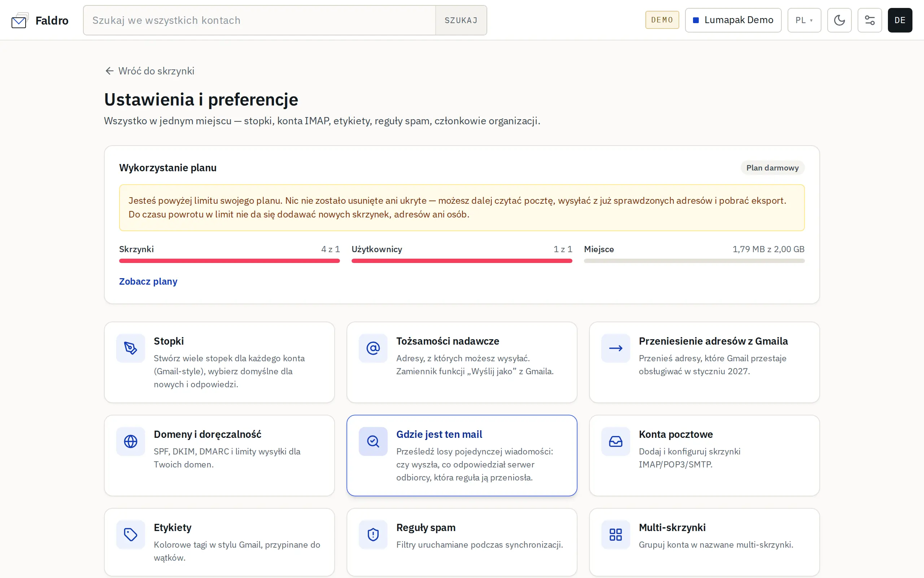Click the Użytkownicy usage progress bar

coord(462,261)
